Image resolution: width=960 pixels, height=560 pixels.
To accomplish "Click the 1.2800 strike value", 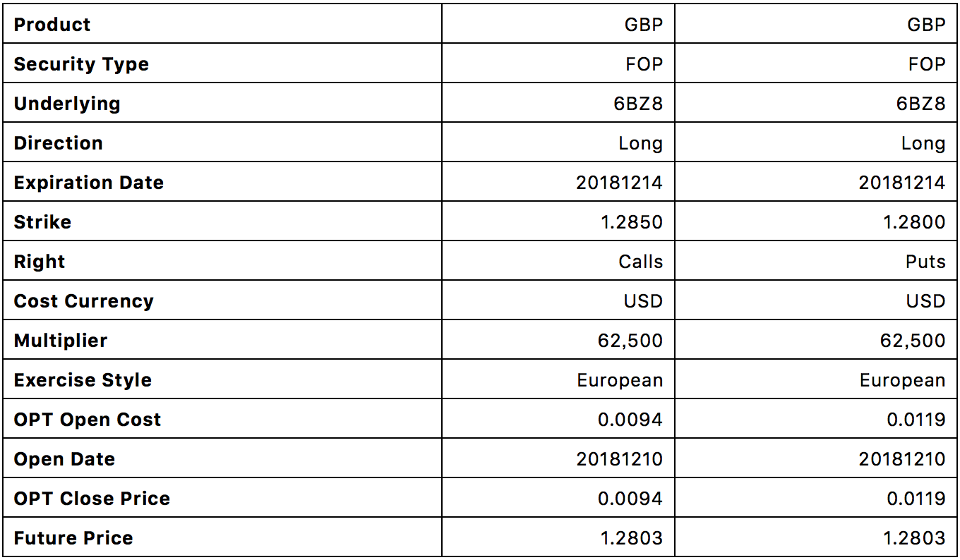I will point(914,222).
